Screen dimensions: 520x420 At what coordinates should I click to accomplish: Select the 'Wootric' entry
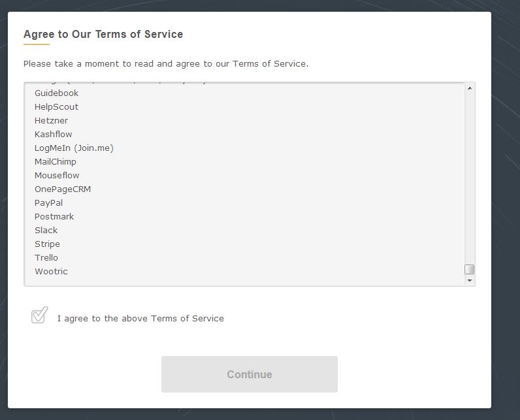click(51, 272)
